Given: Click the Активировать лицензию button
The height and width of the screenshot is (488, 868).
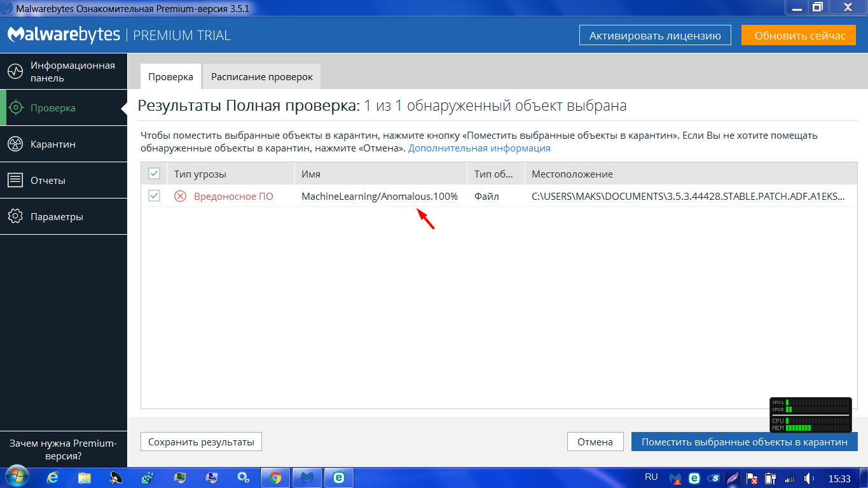Looking at the screenshot, I should tap(655, 36).
